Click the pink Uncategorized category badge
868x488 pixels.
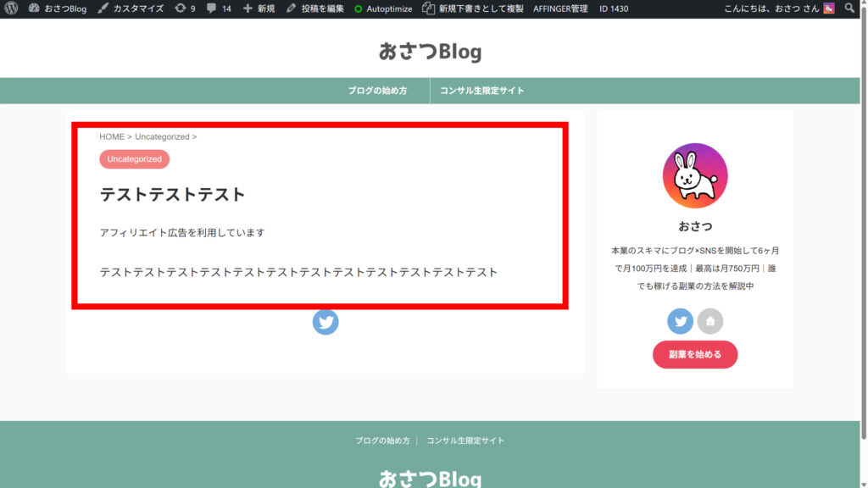135,158
